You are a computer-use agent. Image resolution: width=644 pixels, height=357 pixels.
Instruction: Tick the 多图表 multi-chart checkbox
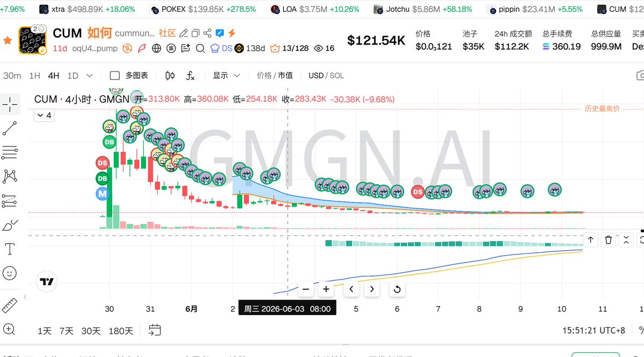point(114,76)
